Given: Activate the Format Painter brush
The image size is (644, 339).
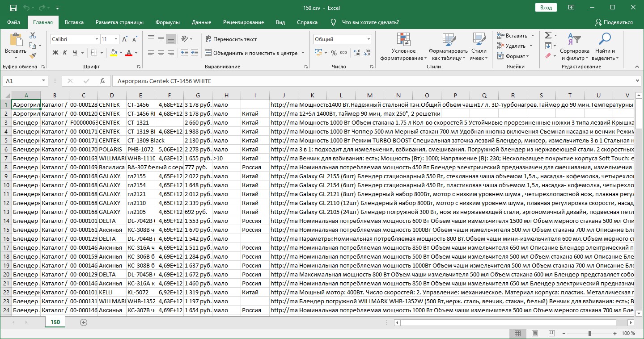Looking at the screenshot, I should tap(33, 56).
